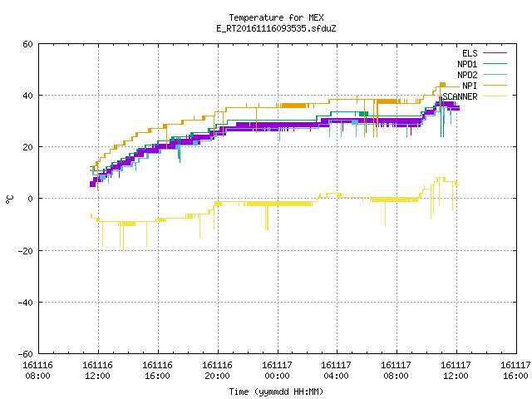Viewport: 532px width, 399px height.
Task: Click the y-axis label -20
Action: click(x=26, y=251)
